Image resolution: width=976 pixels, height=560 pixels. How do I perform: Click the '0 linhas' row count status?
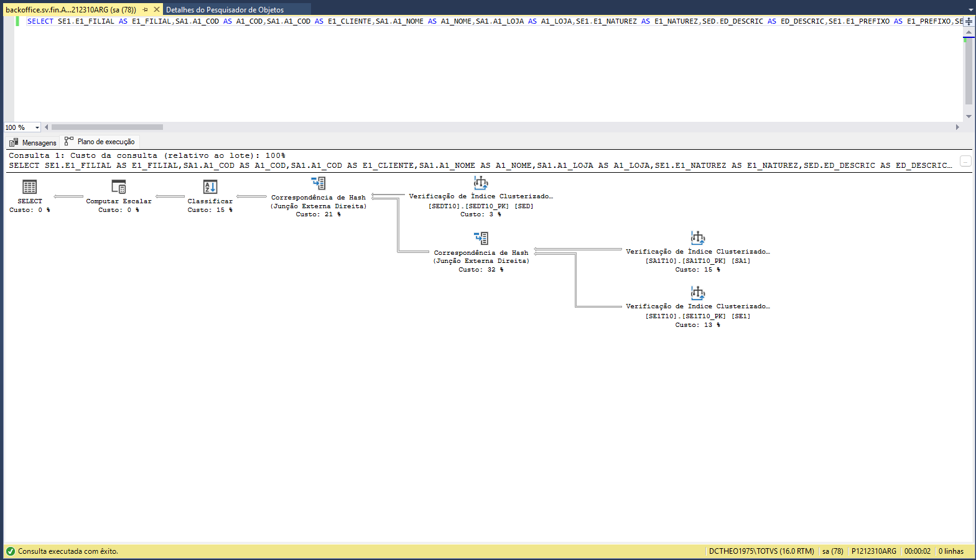click(951, 551)
